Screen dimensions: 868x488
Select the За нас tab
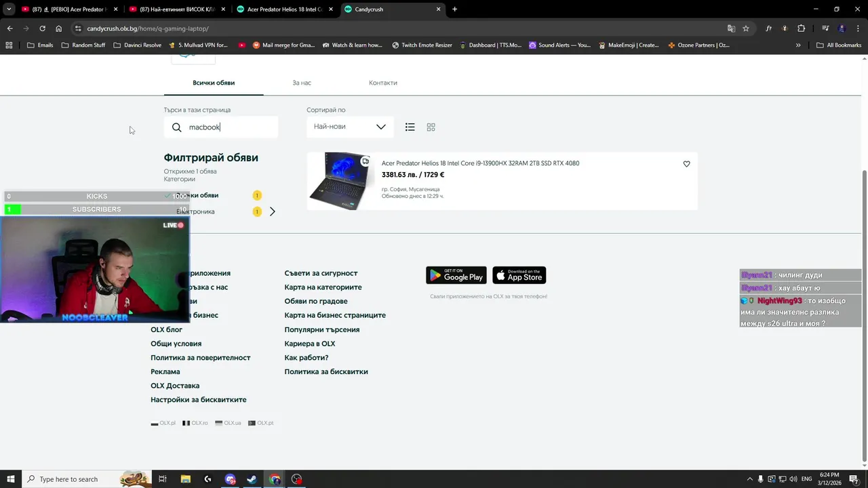point(302,83)
